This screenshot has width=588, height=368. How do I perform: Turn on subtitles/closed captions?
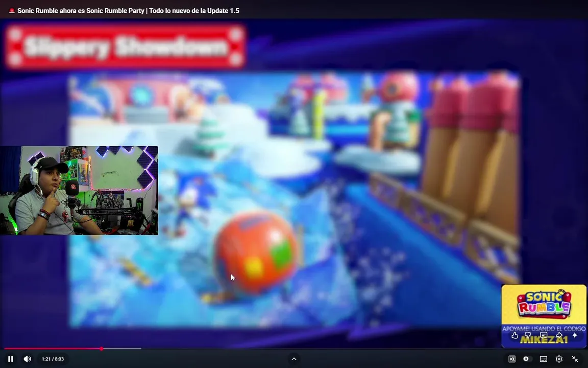(544, 359)
